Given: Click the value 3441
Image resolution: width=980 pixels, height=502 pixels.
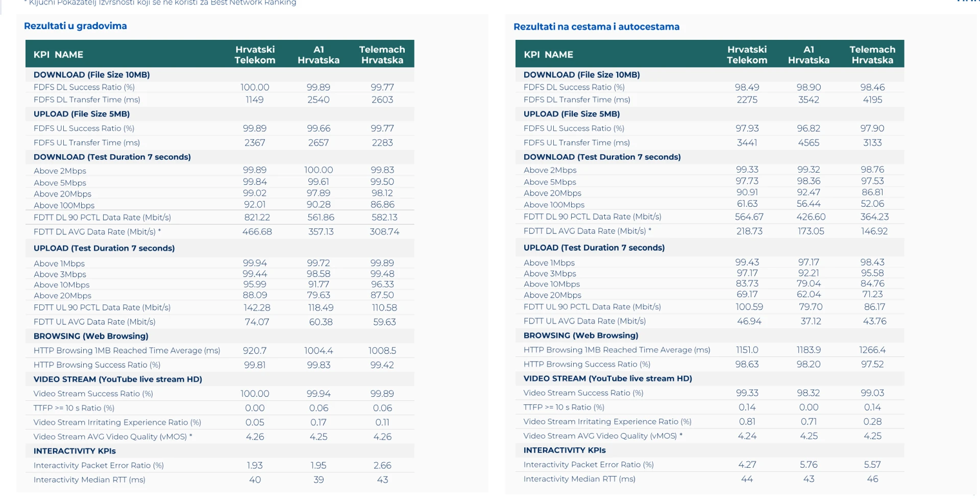Looking at the screenshot, I should 747,142.
